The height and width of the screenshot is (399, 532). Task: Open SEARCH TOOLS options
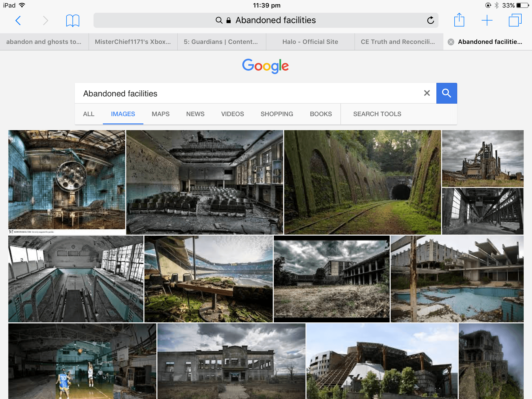(377, 114)
